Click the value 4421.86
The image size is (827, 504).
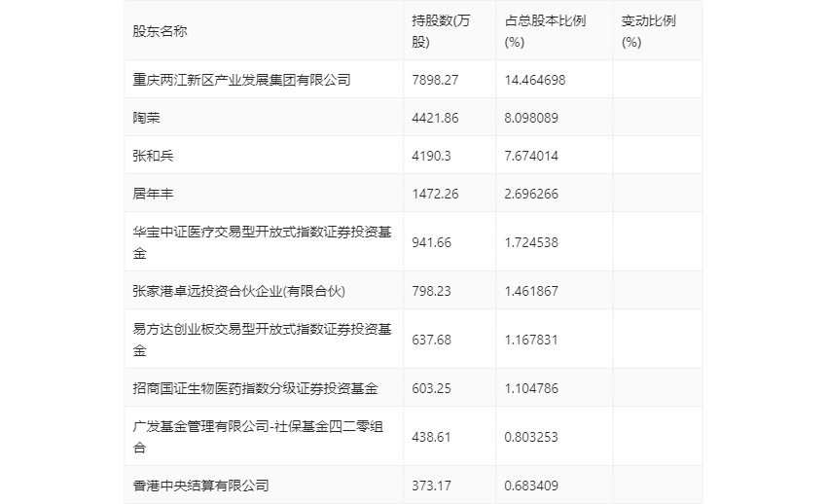coord(435,118)
